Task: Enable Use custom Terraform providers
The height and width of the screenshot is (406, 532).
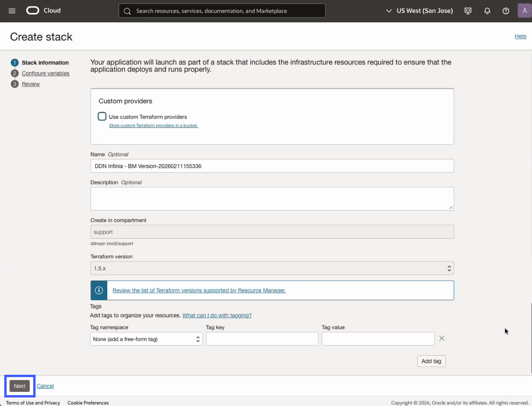Action: click(102, 116)
